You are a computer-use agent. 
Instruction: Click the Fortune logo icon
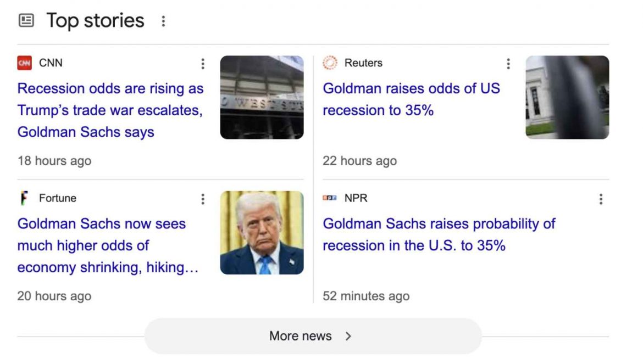(25, 198)
